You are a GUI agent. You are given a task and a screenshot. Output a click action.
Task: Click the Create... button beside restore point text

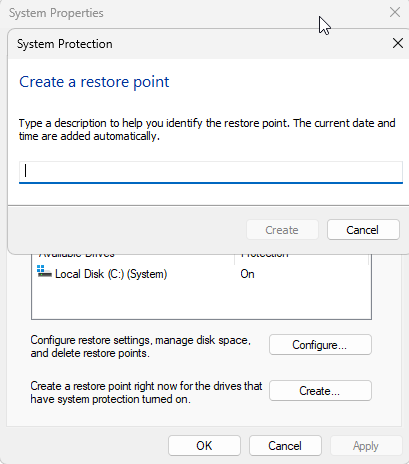click(320, 391)
